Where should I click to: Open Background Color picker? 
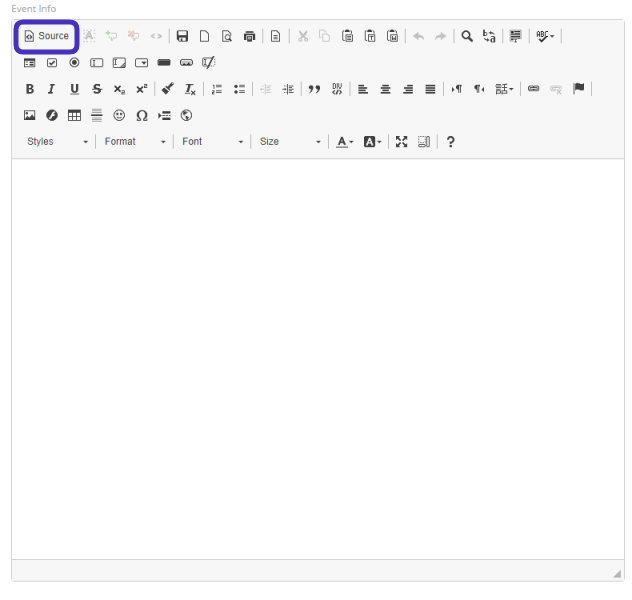(x=372, y=142)
